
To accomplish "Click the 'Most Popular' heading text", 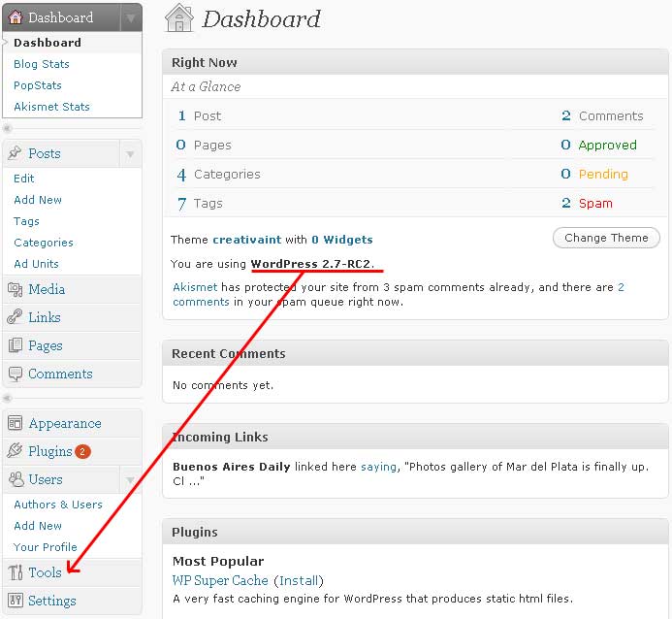I will tap(218, 561).
